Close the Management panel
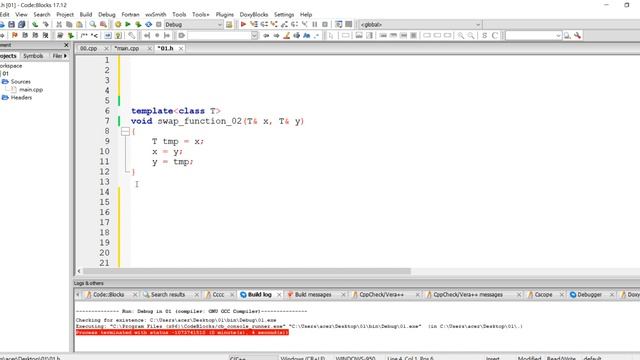Viewport: 640px width, 360px height. coord(67,45)
